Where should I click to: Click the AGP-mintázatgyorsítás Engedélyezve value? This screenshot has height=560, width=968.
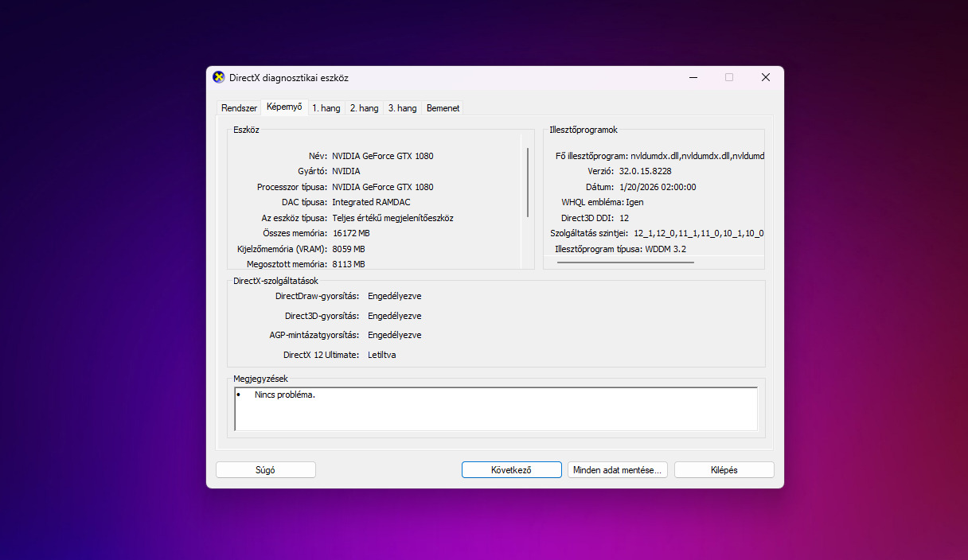click(x=395, y=335)
